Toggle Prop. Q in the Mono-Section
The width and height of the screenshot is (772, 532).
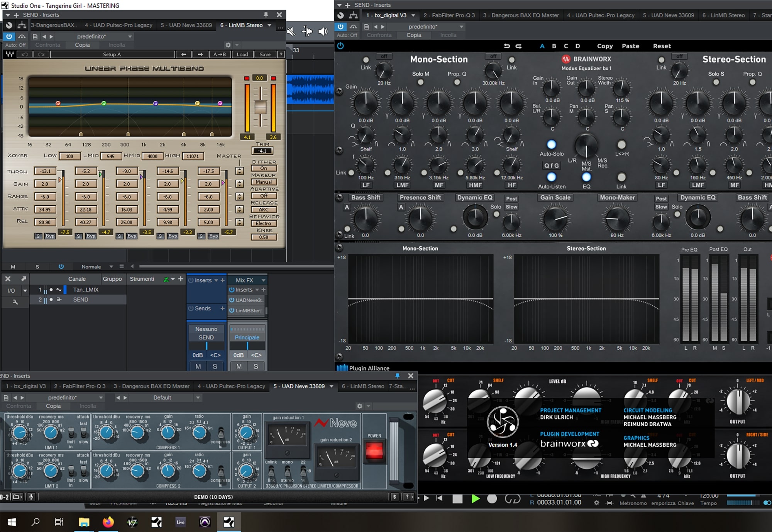[x=457, y=82]
